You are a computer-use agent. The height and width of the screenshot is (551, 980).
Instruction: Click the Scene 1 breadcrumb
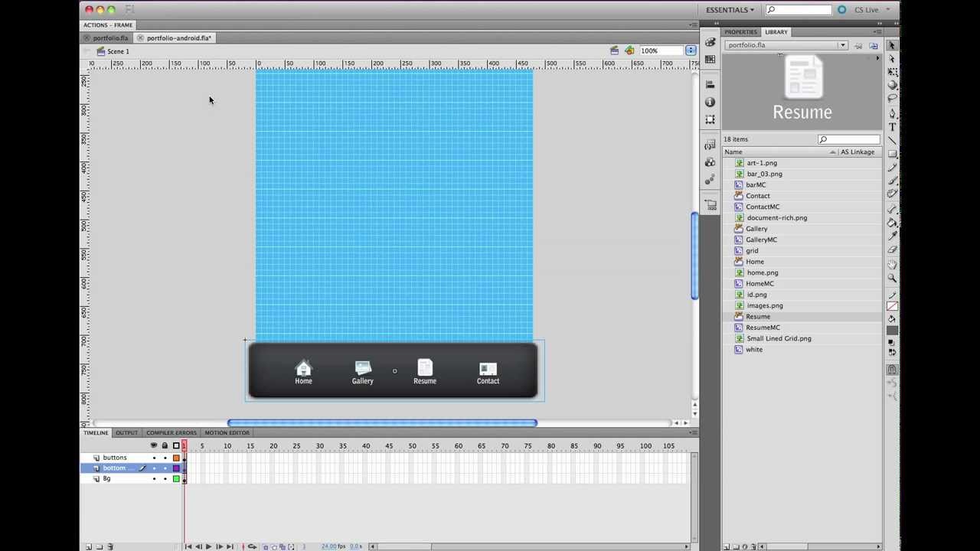(x=118, y=51)
